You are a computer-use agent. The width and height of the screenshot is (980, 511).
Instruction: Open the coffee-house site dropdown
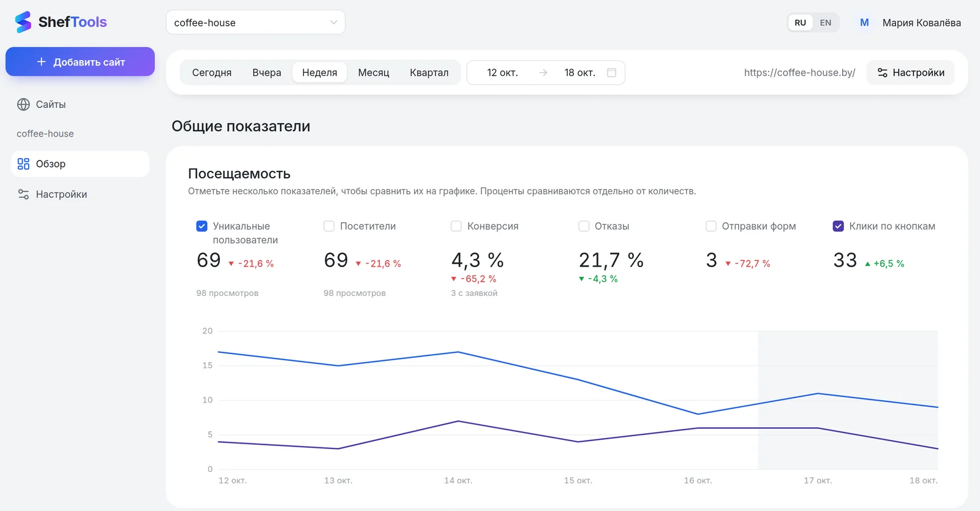255,23
